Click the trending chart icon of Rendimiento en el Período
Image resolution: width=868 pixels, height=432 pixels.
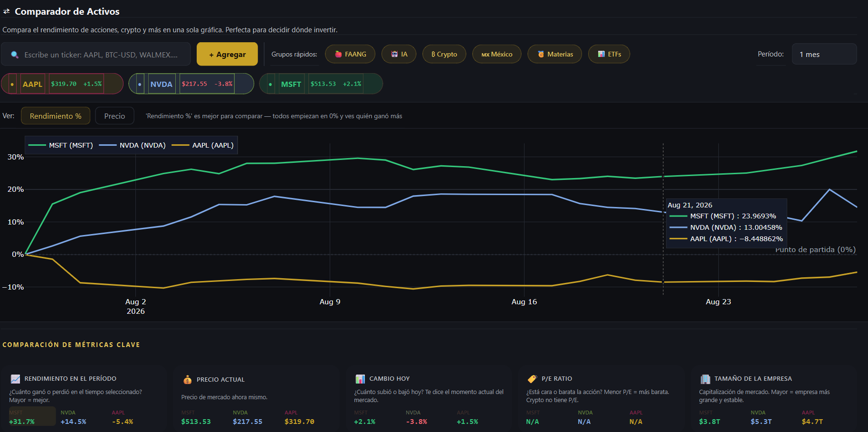[x=15, y=379]
